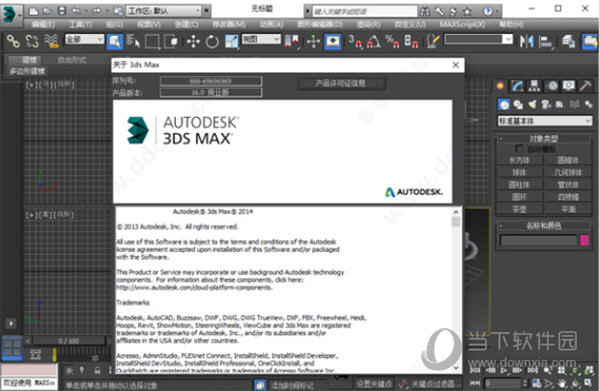Open reference coordinate system dropdown 视图
The image size is (600, 391).
(261, 39)
